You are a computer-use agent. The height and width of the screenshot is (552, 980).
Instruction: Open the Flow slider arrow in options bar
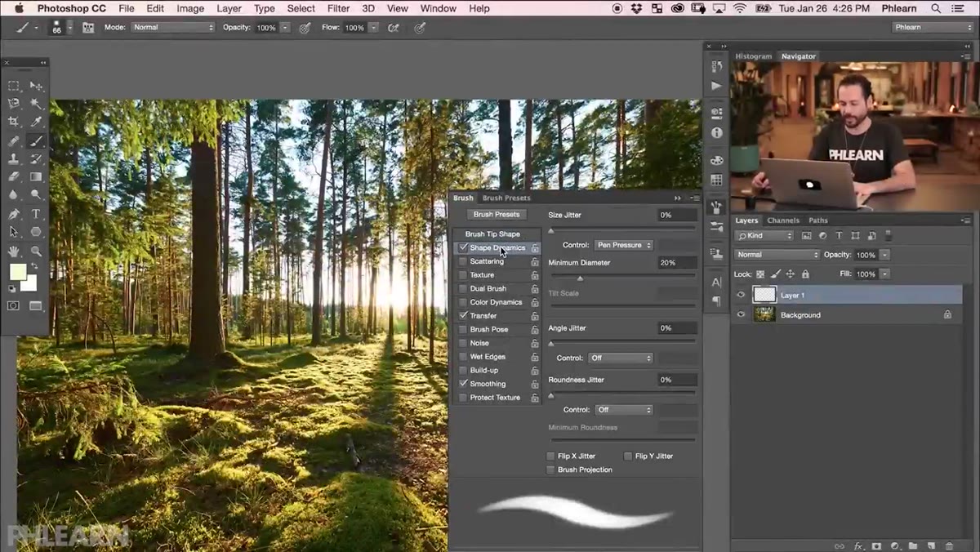tap(373, 28)
